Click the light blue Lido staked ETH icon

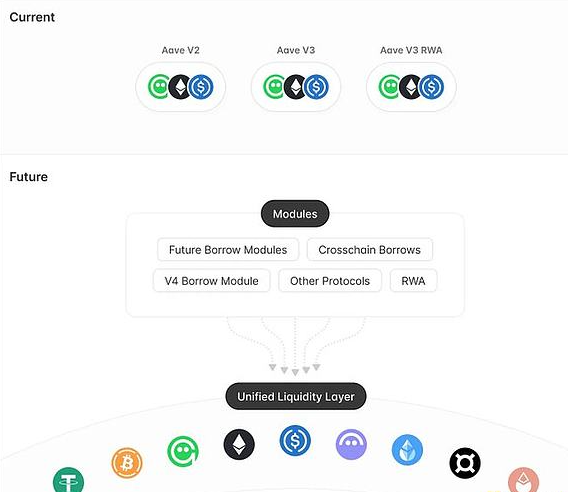pyautogui.click(x=407, y=450)
